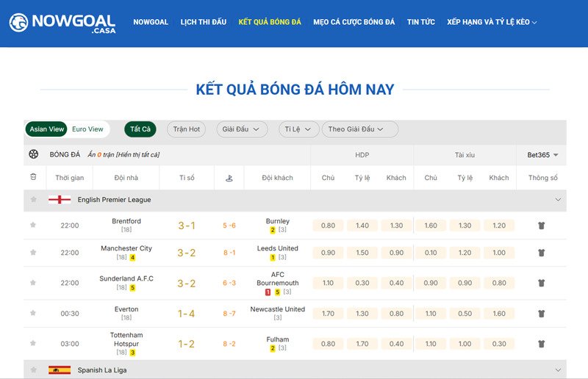
Task: Favorite the English Premier League star
Action: point(33,200)
